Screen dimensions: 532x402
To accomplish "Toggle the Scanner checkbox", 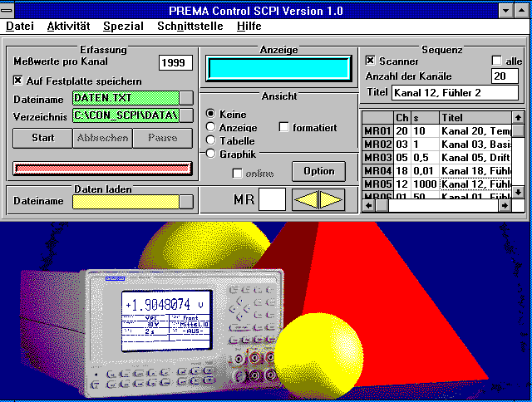I will coord(370,61).
